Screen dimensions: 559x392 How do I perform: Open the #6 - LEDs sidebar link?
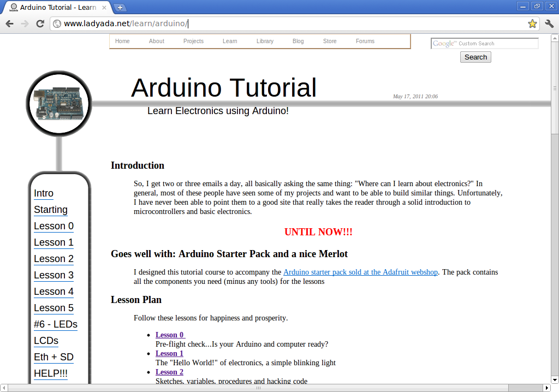click(x=56, y=325)
